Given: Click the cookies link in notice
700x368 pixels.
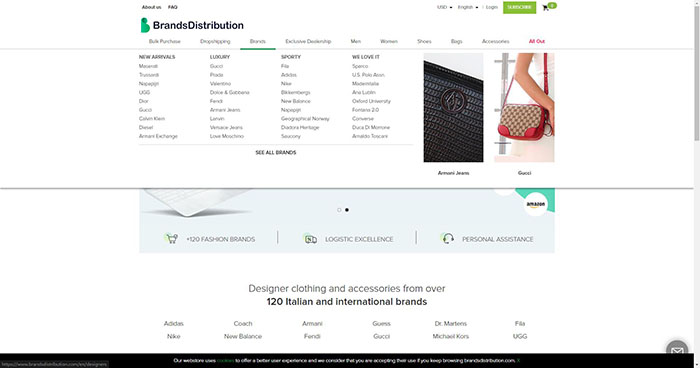Looking at the screenshot, I should coord(225,360).
